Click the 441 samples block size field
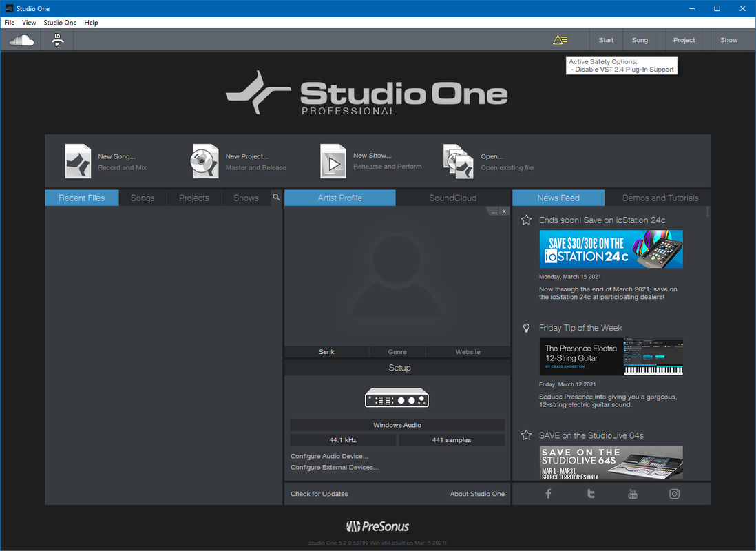756x551 pixels. tap(451, 440)
